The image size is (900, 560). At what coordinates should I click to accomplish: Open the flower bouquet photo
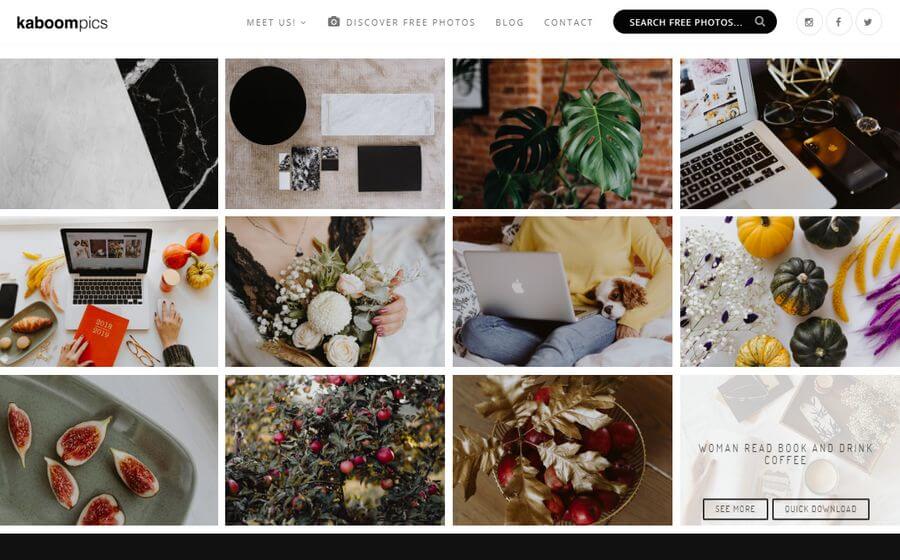[x=335, y=291]
